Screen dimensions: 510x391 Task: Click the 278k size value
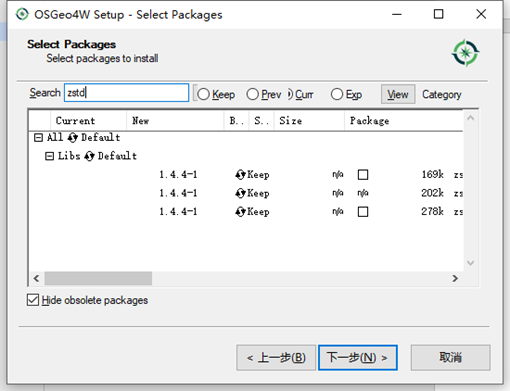pyautogui.click(x=433, y=212)
